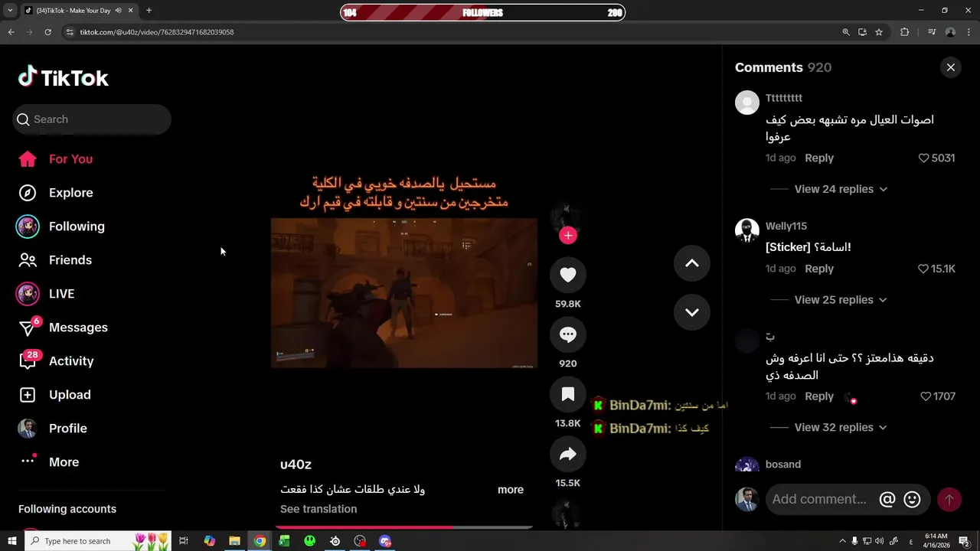Like the comment with 5031 likes

[923, 158]
